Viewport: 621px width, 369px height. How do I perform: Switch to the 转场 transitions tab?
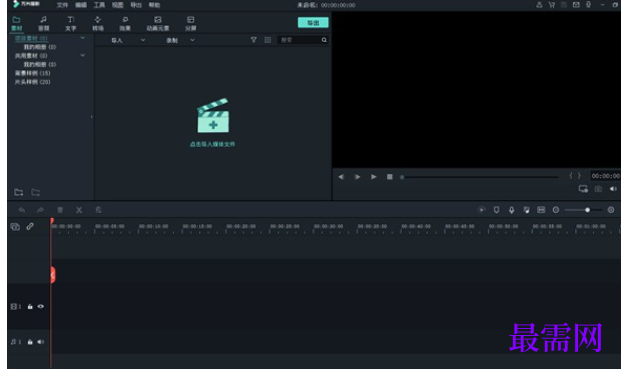click(x=98, y=24)
